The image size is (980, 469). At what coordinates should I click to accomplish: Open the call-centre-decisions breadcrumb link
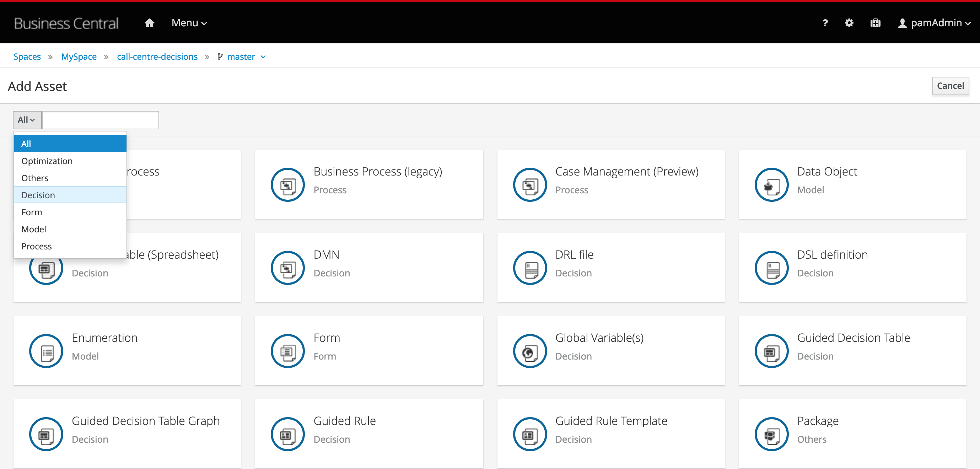coord(157,57)
